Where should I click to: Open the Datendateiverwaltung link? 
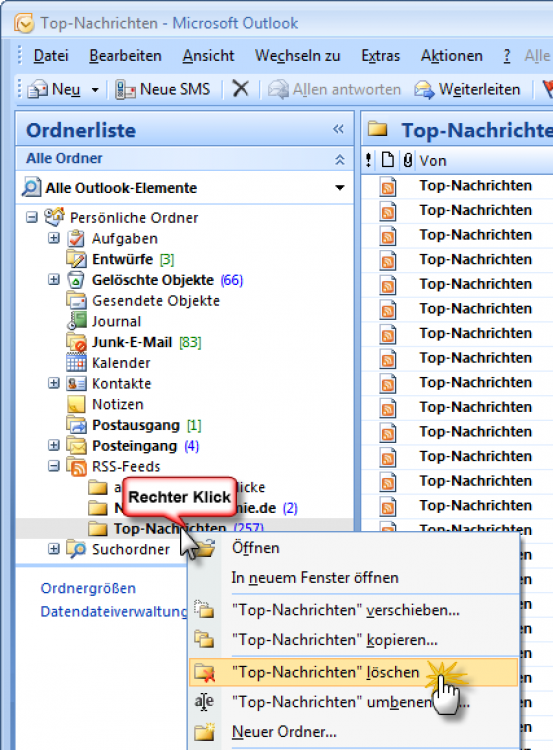pyautogui.click(x=114, y=612)
